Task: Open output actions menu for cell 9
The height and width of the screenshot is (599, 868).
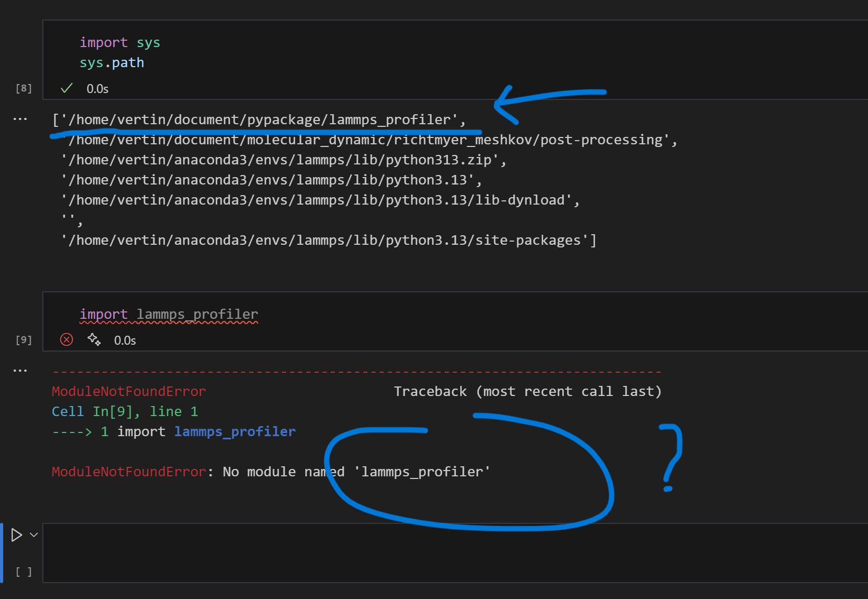Action: click(20, 371)
